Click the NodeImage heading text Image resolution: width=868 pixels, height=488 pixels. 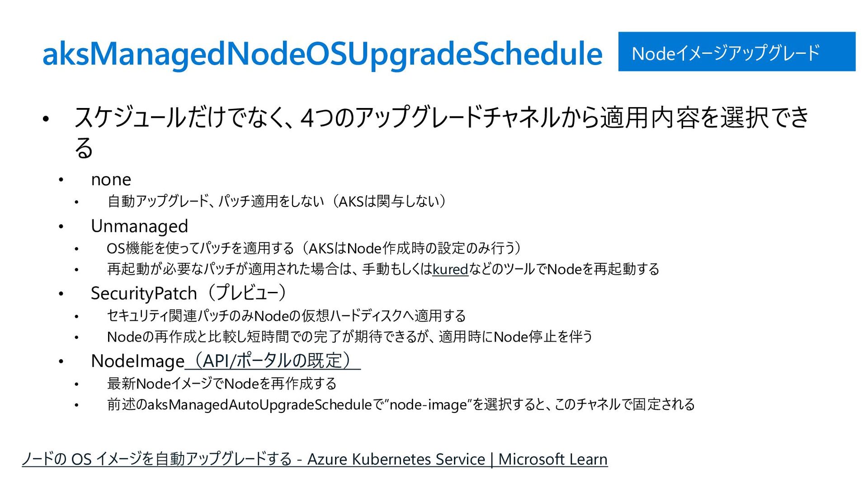coord(138,361)
